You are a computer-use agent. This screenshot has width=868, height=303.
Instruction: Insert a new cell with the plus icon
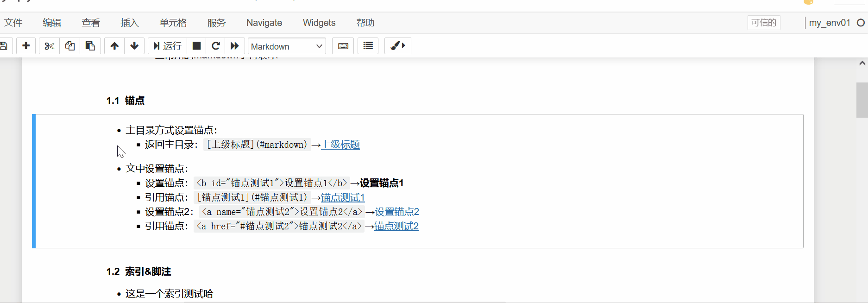pyautogui.click(x=26, y=46)
